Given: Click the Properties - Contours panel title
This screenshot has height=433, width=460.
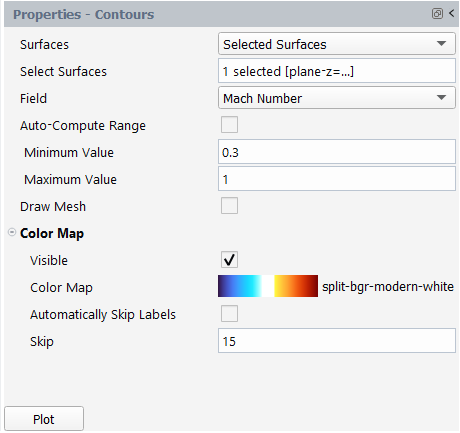Looking at the screenshot, I should (x=84, y=14).
